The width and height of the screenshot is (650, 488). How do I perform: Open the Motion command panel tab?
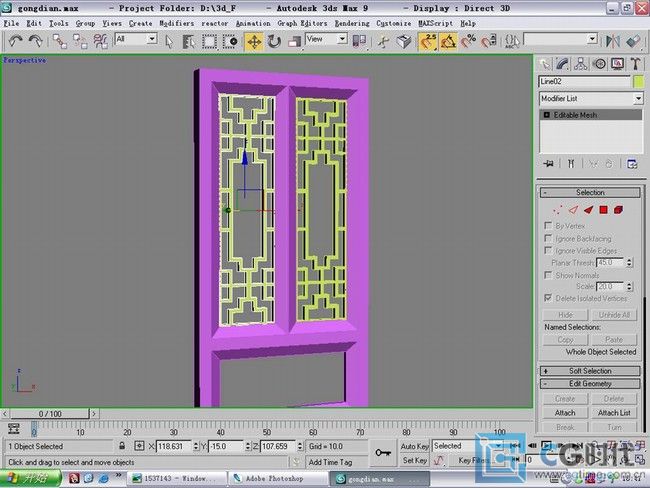(x=599, y=64)
